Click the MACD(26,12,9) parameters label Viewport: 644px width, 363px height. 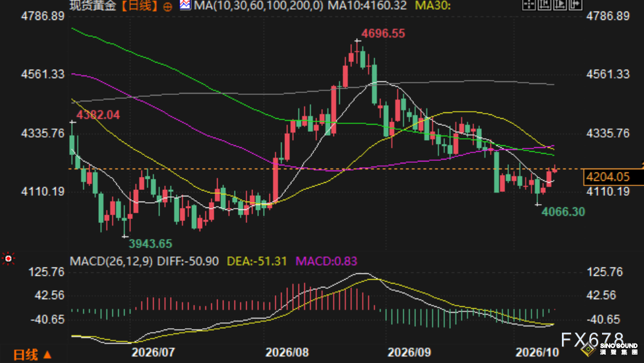click(x=111, y=261)
